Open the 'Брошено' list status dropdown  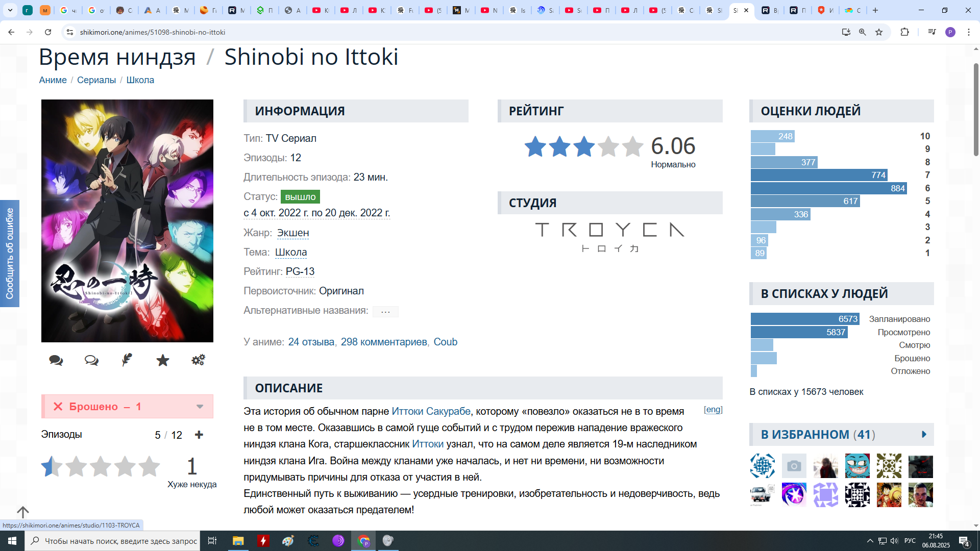[x=200, y=407]
